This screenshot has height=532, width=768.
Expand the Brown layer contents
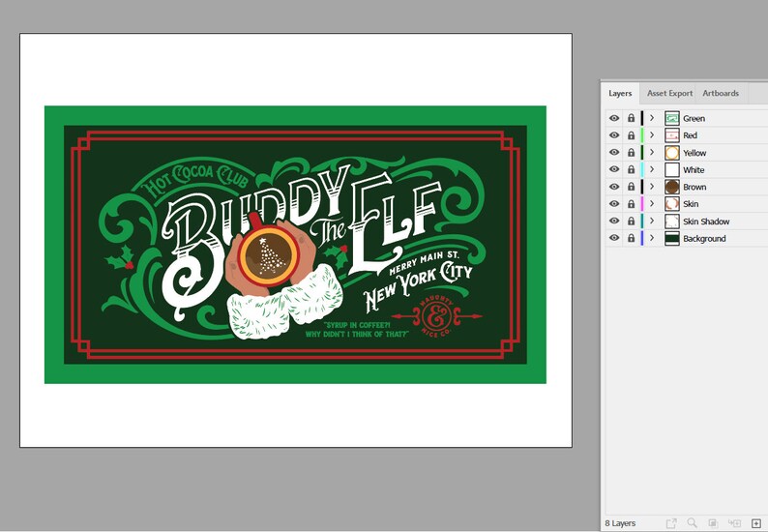pos(652,187)
